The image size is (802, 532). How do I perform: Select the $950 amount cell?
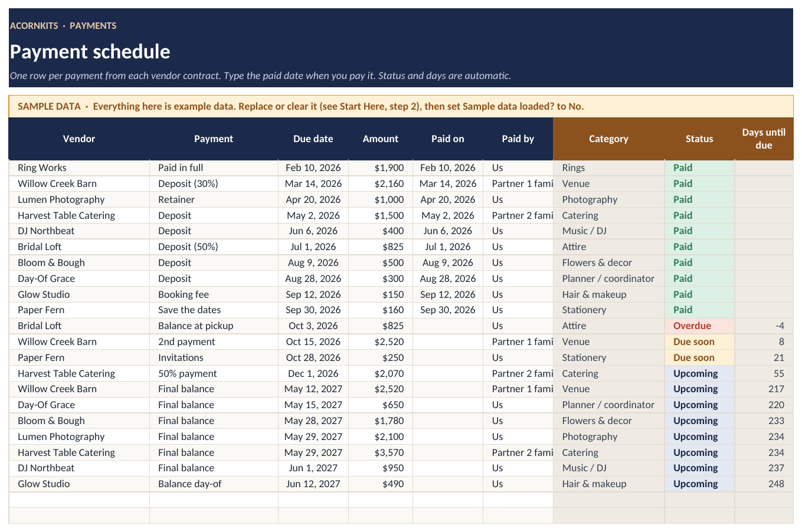coord(381,468)
